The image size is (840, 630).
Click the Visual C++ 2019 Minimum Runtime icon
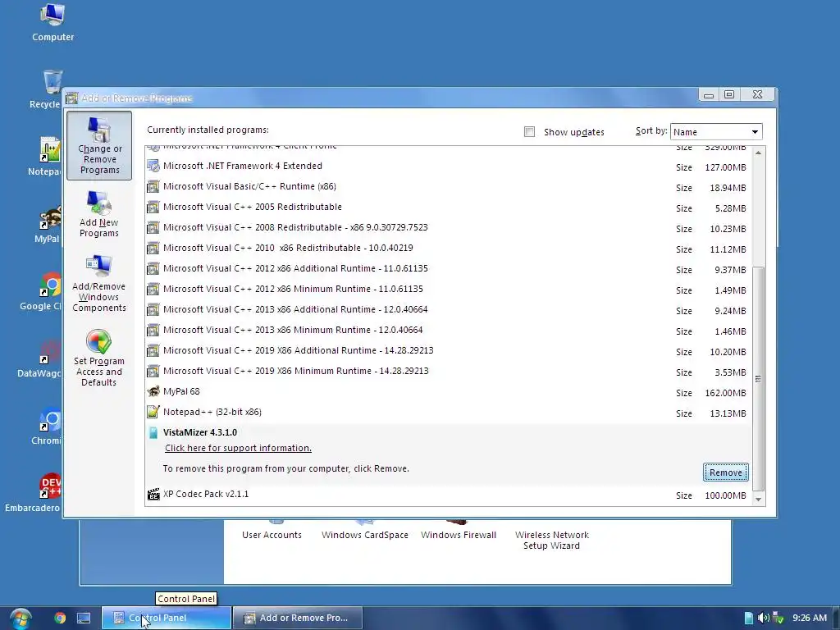pos(153,371)
